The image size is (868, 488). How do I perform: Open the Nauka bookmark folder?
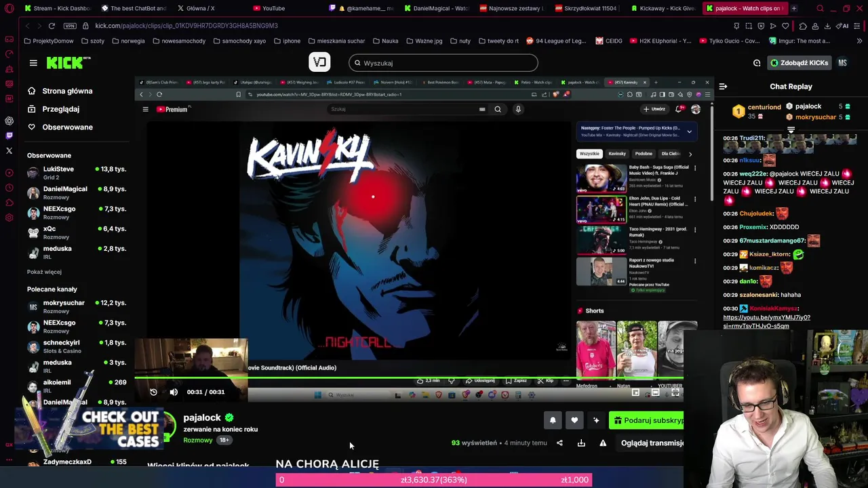tap(385, 41)
